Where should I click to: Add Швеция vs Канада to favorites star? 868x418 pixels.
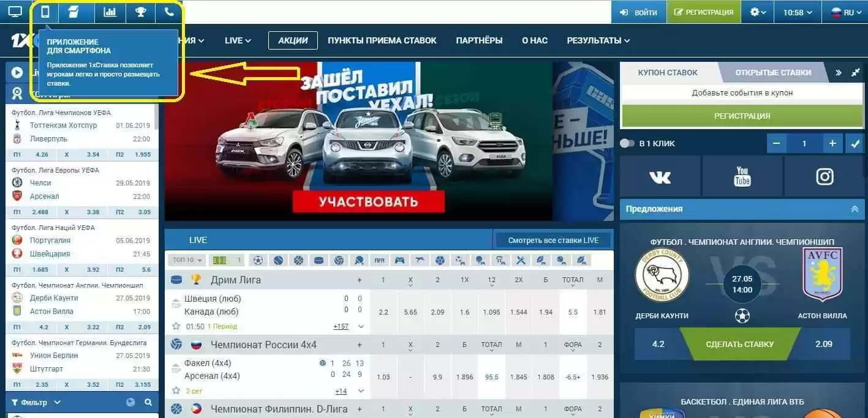point(176,326)
